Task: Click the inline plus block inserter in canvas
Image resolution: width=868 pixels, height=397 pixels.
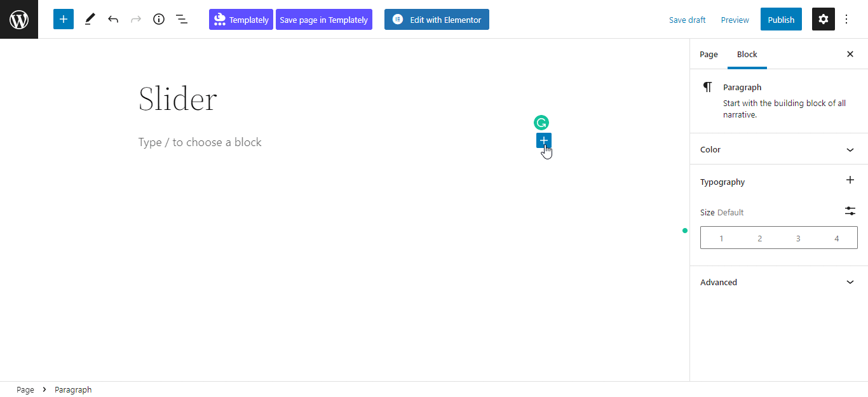Action: pos(543,140)
